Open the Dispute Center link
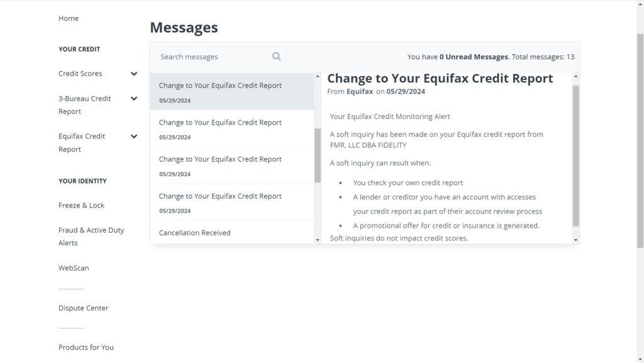Viewport: 644px width, 363px height. [x=84, y=308]
